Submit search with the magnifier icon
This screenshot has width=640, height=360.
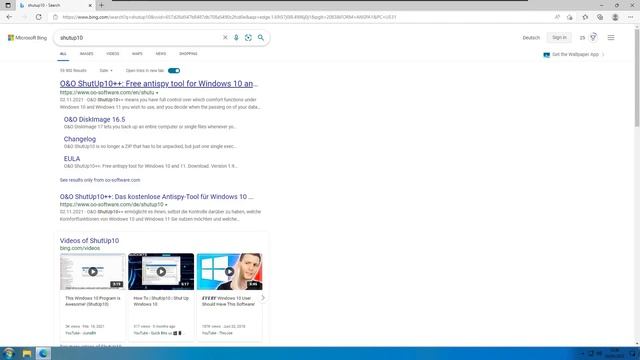[261, 38]
